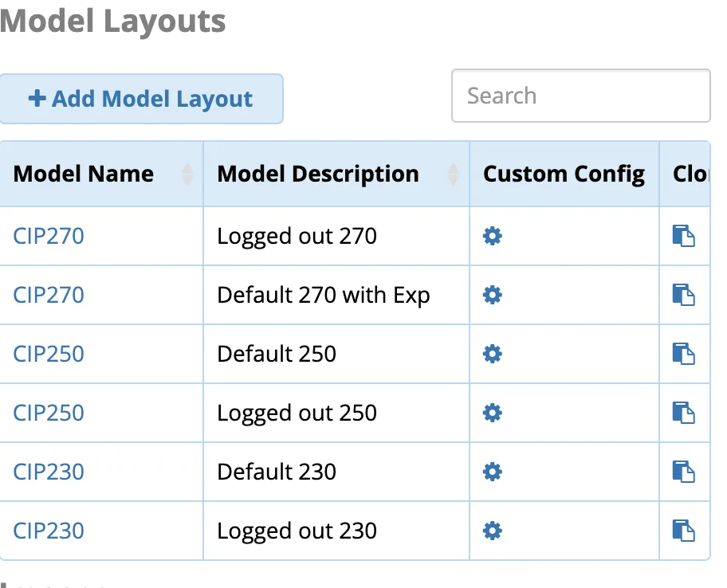Open custom config gear for Default 230
727x588 pixels.
point(493,472)
